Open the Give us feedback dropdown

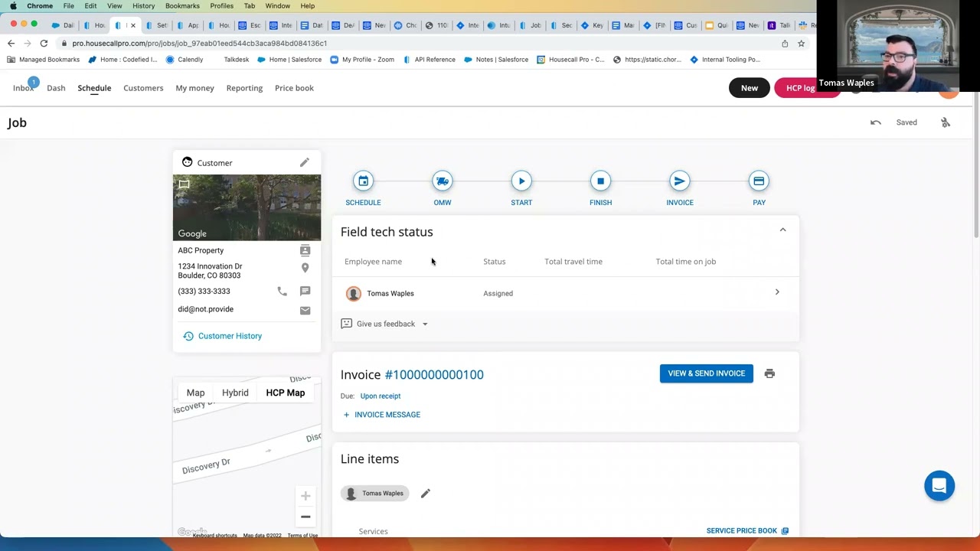[384, 324]
